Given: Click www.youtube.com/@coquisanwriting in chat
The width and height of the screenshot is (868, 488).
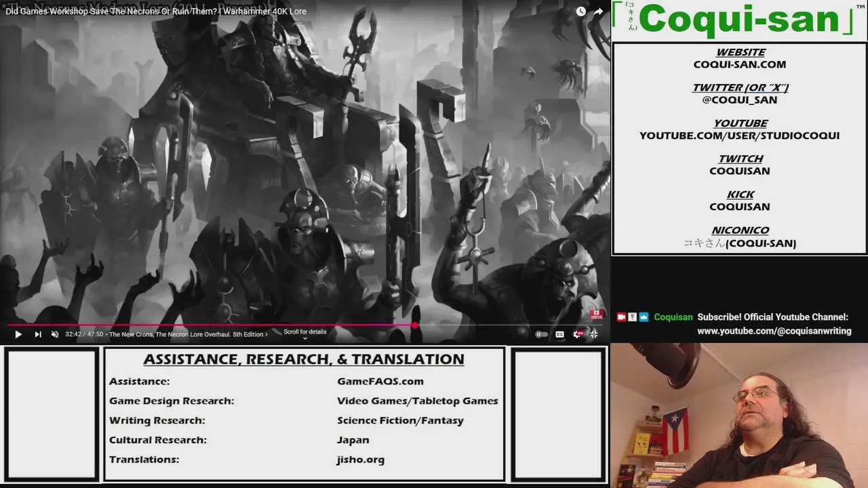Looking at the screenshot, I should 774,331.
